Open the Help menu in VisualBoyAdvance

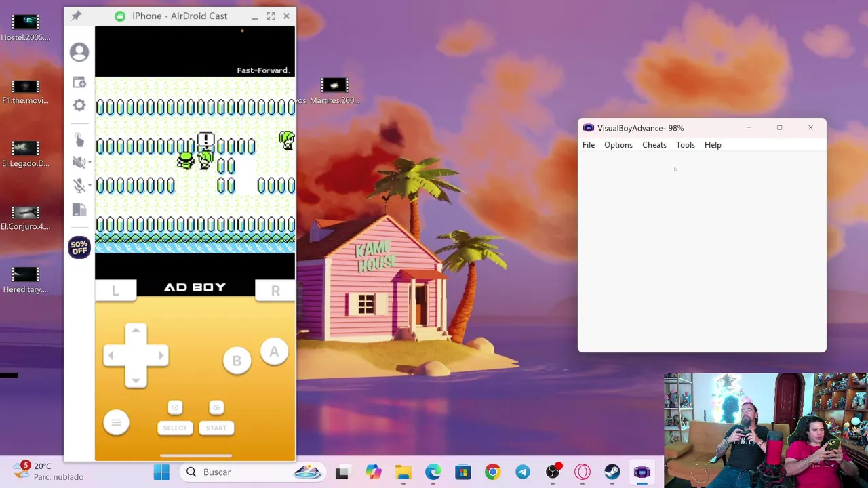click(713, 145)
